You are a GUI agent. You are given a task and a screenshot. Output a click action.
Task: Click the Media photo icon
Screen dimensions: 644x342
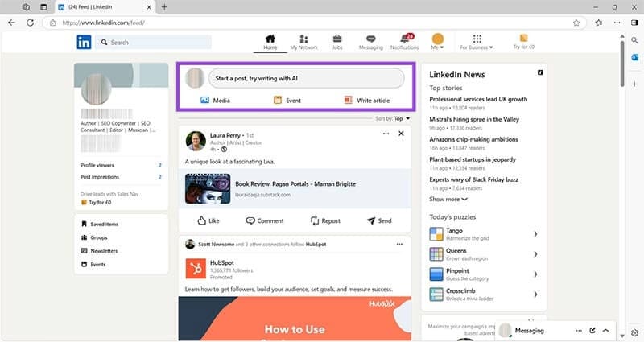click(205, 100)
